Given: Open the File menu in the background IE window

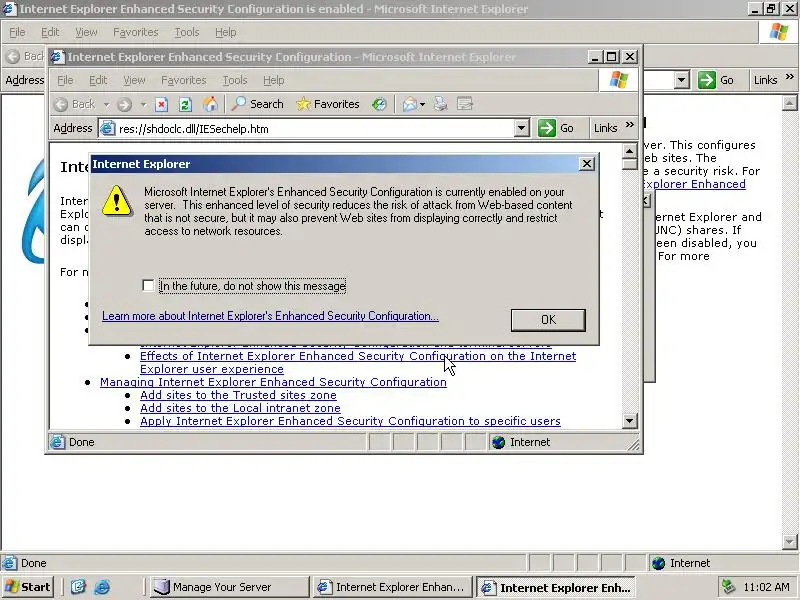Looking at the screenshot, I should click(17, 32).
